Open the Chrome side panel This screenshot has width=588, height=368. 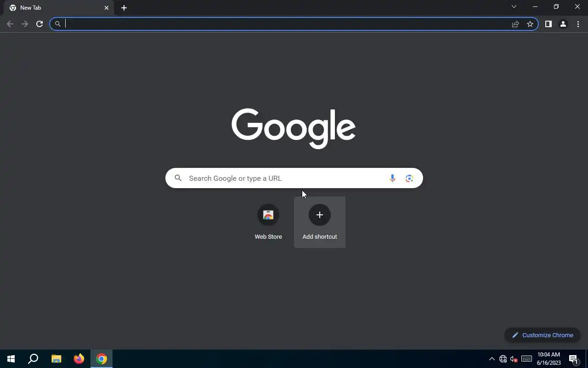548,24
